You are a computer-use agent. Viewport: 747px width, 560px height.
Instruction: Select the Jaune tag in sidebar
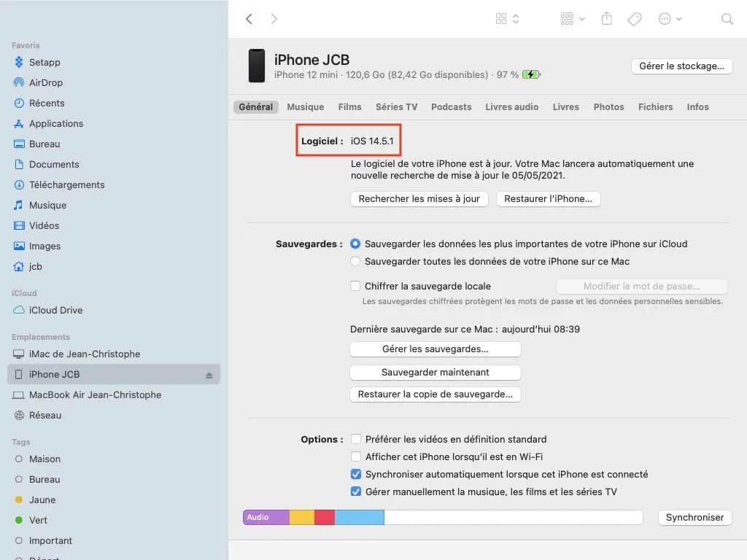[x=35, y=500]
